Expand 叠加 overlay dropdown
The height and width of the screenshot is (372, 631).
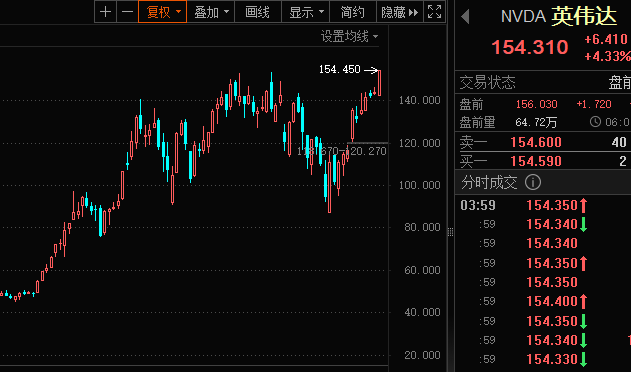pyautogui.click(x=210, y=12)
